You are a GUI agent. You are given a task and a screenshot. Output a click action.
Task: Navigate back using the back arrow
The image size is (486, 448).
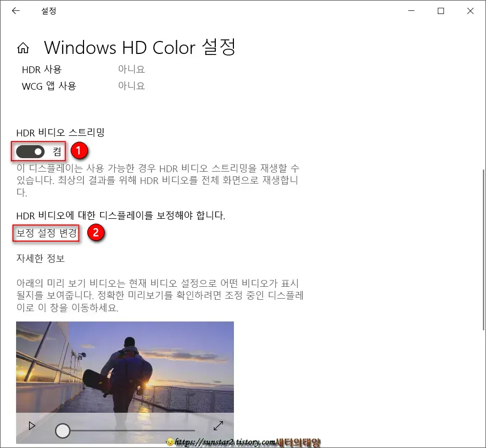[x=16, y=11]
